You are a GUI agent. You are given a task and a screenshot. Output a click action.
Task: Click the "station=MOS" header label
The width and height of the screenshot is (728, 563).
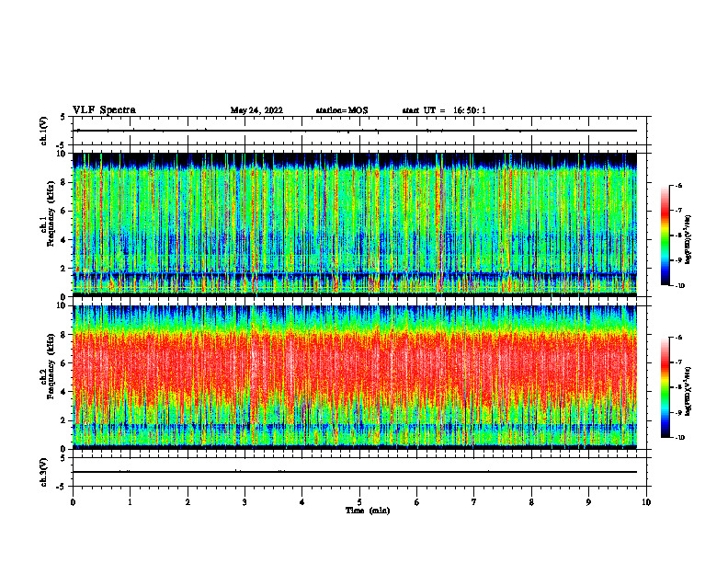coord(342,110)
